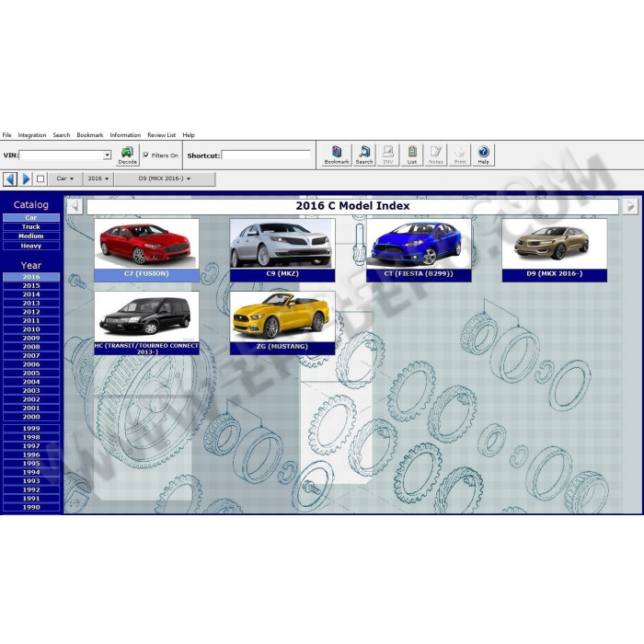Click the previous page arrow left of index title
Viewport: 644px width, 644px height.
pyautogui.click(x=75, y=206)
